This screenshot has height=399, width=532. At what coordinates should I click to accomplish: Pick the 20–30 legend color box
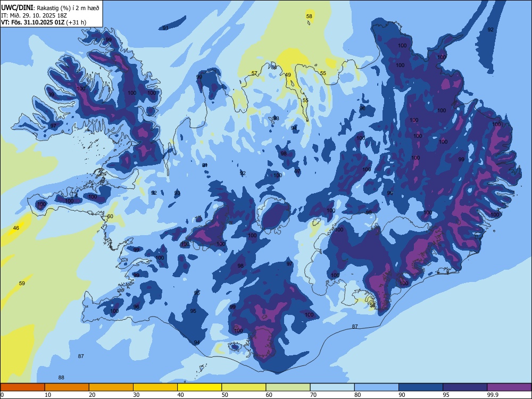pyautogui.click(x=111, y=387)
